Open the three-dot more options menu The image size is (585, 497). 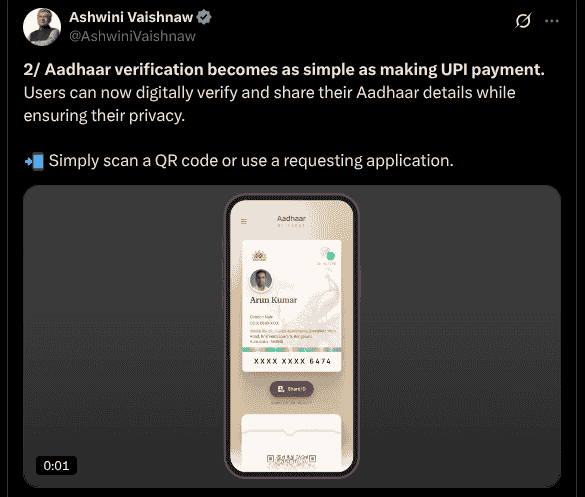pos(552,21)
